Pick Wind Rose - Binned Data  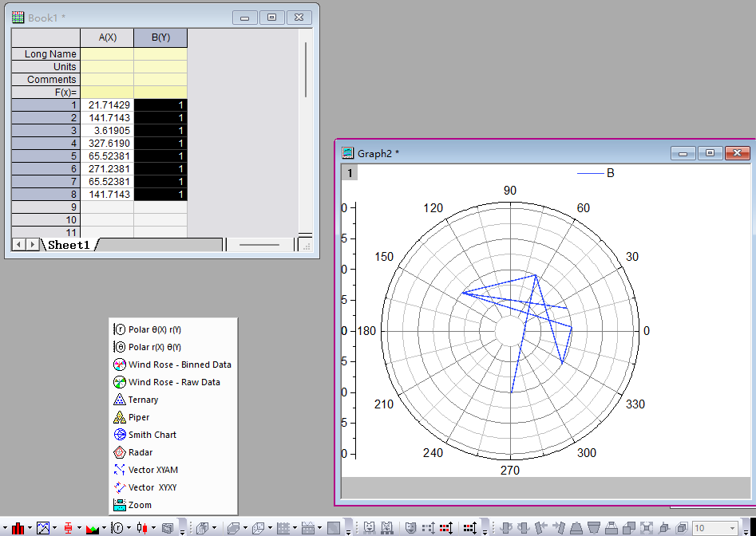click(172, 365)
